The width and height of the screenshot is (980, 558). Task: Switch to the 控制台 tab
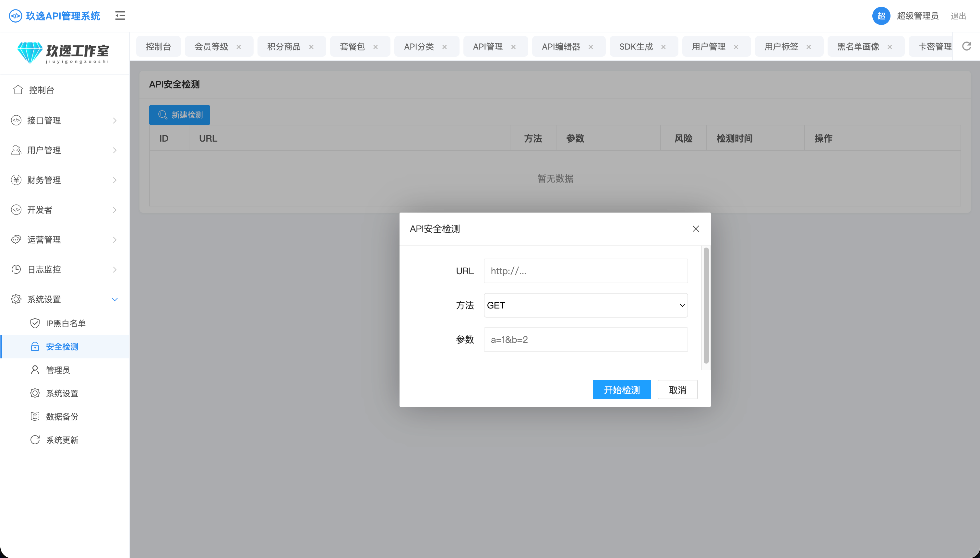[158, 46]
